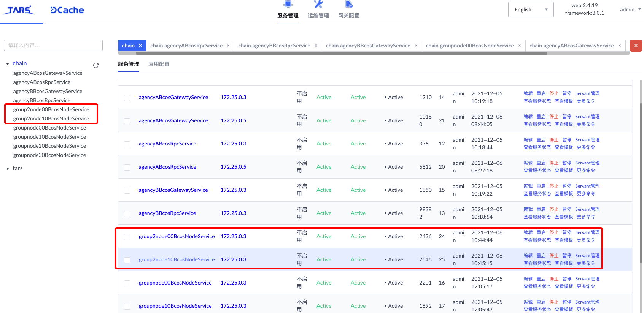The image size is (644, 313).
Task: Close the chain.groupnode00BcosNodeService tab
Action: pos(520,46)
